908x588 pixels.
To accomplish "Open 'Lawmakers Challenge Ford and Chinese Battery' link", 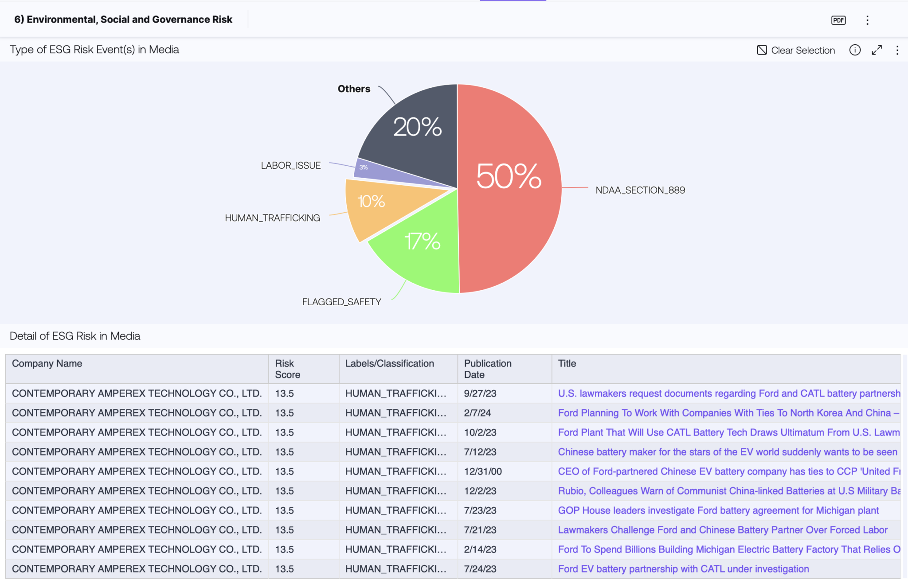I will pyautogui.click(x=722, y=530).
